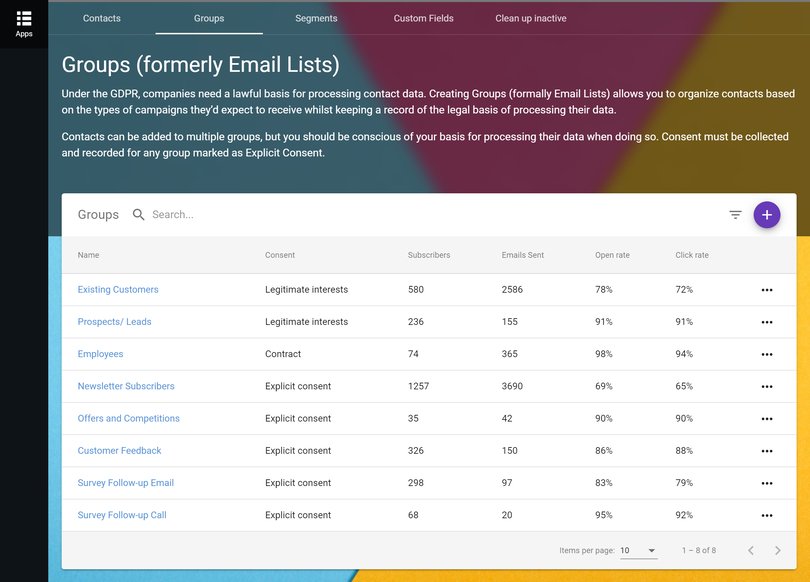Open more options for Employees row
Screen dimensions: 810x582
pyautogui.click(x=767, y=354)
